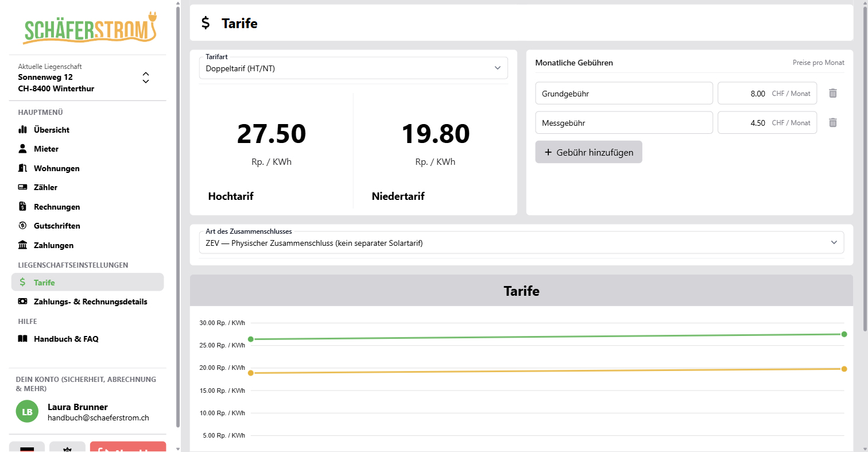The width and height of the screenshot is (868, 452).
Task: Click the bar chart icon beside Übersicht
Action: (x=23, y=130)
